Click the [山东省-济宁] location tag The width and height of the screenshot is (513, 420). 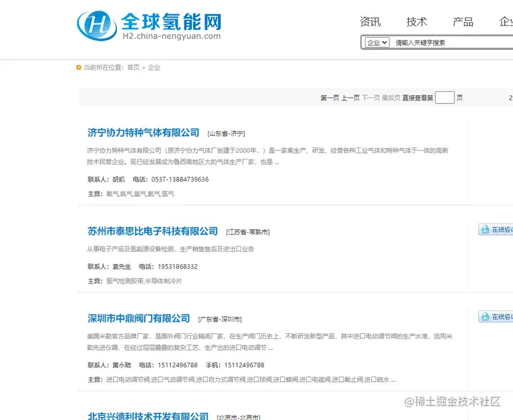pos(226,133)
